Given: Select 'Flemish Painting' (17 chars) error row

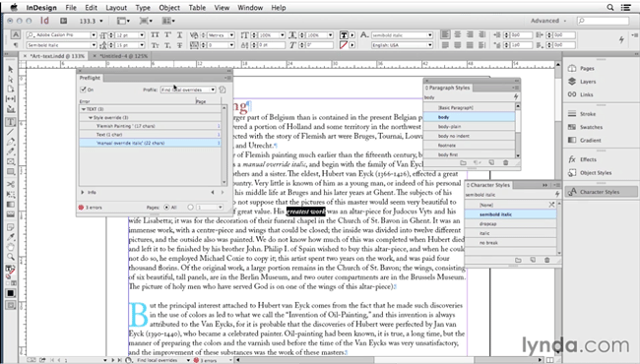Looking at the screenshot, I should click(150, 126).
